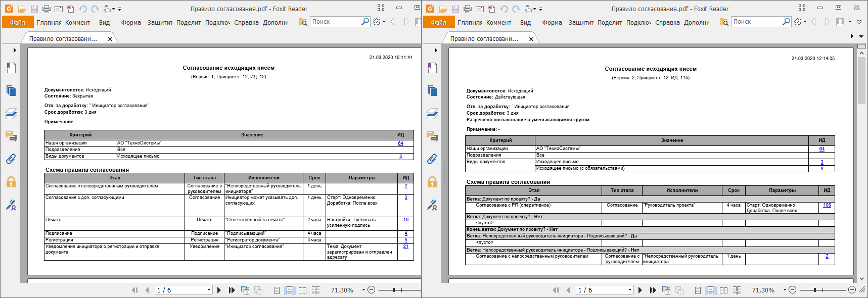Image resolution: width=868 pixels, height=298 pixels.
Task: Click ID link 108 in right document
Action: click(827, 205)
